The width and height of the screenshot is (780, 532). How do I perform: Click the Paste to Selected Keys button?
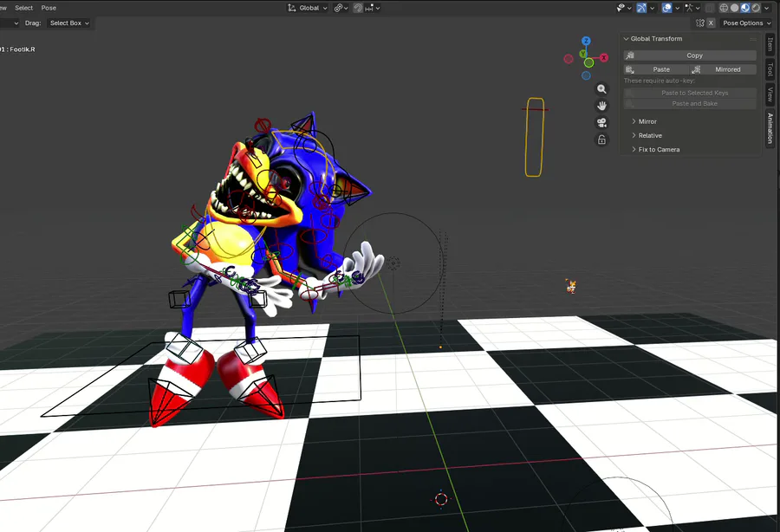[690, 93]
